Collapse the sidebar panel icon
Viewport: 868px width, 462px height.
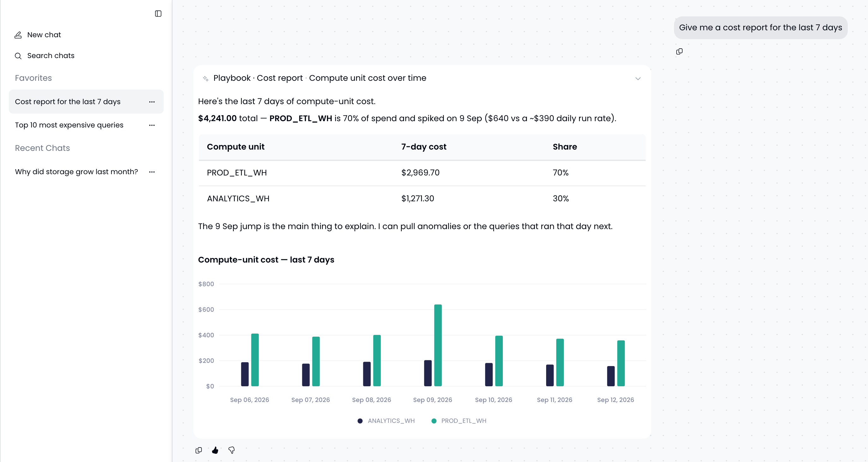click(x=158, y=14)
